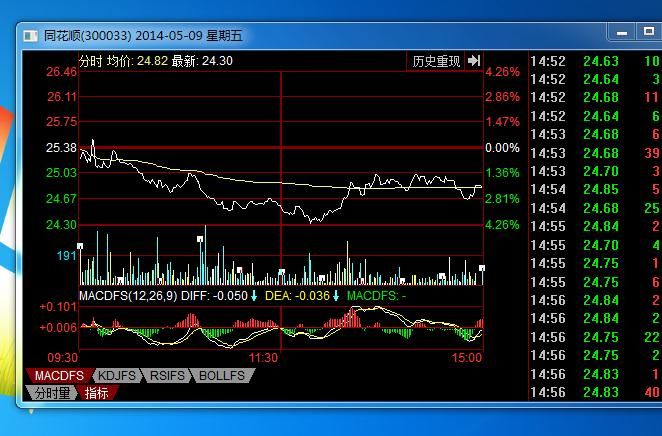
Task: Click the skip-to-end arrow beside 历史重现
Action: point(474,61)
